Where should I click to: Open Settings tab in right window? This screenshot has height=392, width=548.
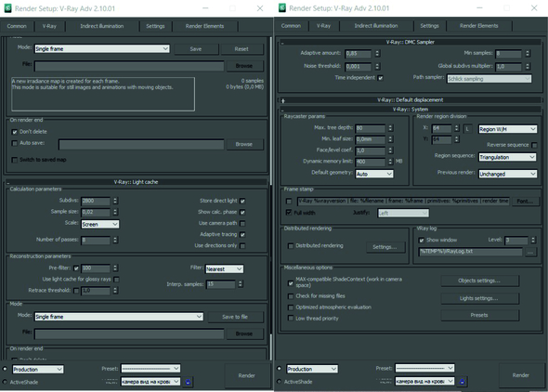tap(429, 26)
